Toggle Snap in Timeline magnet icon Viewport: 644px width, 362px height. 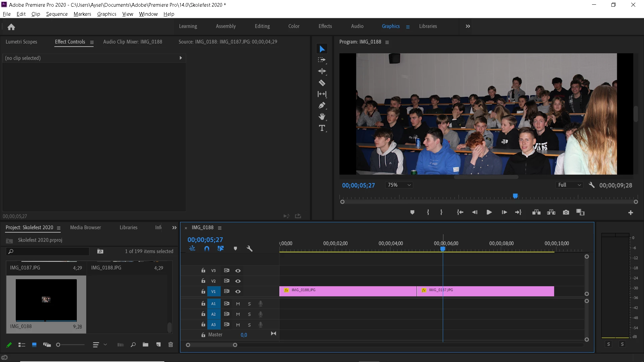207,248
